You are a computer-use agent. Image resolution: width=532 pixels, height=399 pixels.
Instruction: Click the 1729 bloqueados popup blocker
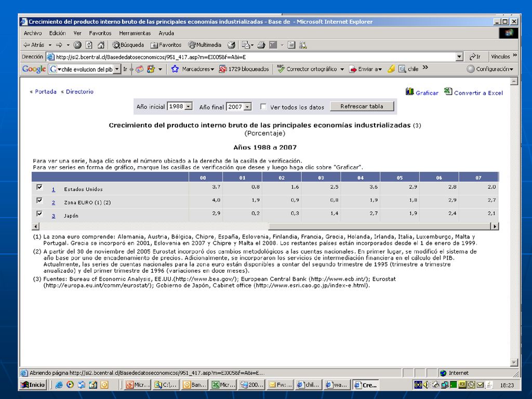[244, 69]
